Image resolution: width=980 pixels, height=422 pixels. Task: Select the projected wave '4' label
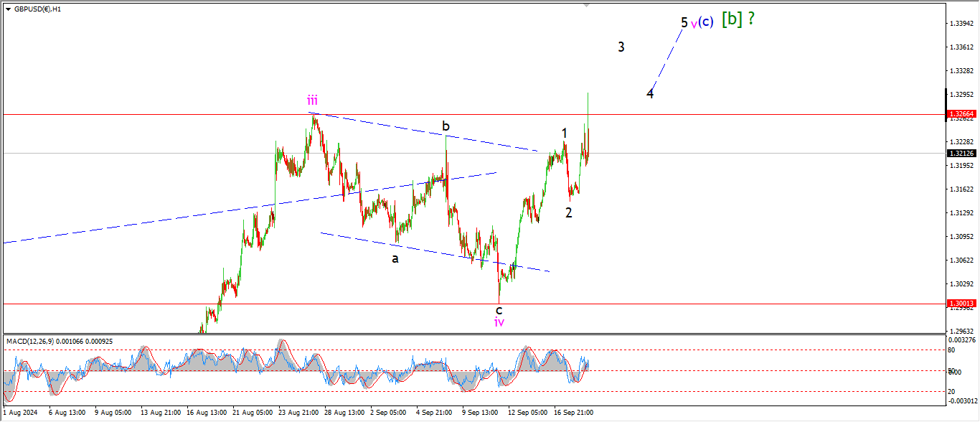point(650,93)
